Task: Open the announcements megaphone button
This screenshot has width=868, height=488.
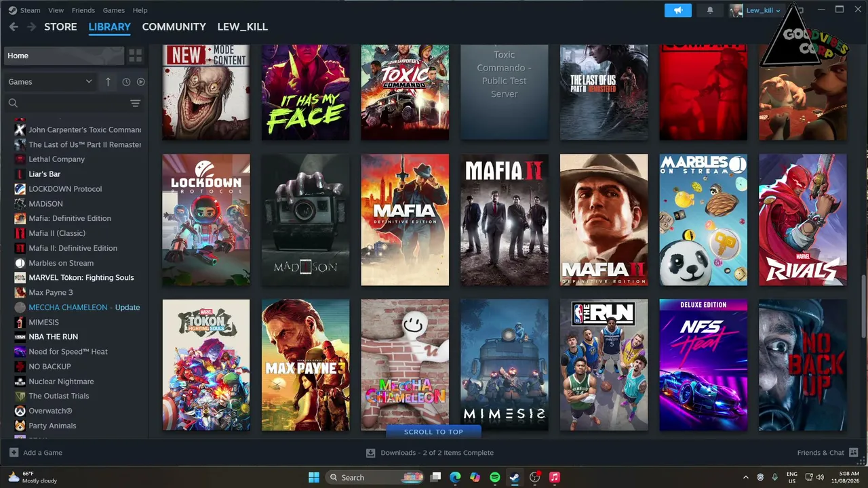Action: [678, 10]
